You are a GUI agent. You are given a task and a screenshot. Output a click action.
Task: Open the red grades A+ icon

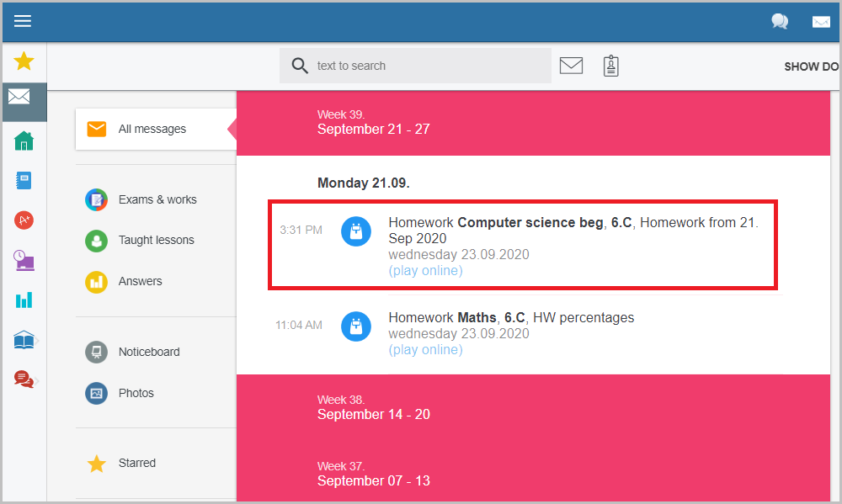click(24, 220)
